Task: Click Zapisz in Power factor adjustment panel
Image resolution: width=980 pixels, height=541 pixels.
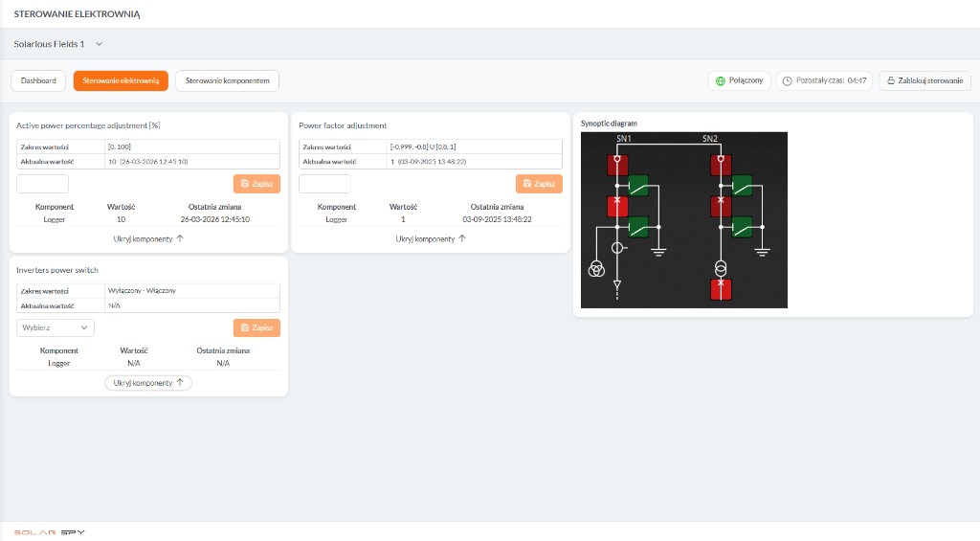Action: (539, 184)
